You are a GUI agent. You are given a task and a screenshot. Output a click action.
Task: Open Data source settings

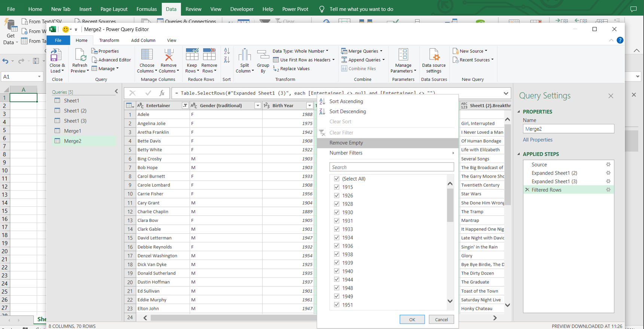[434, 56]
